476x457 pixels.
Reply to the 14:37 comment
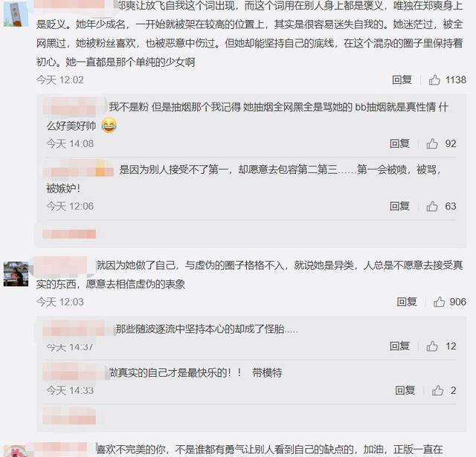399,346
